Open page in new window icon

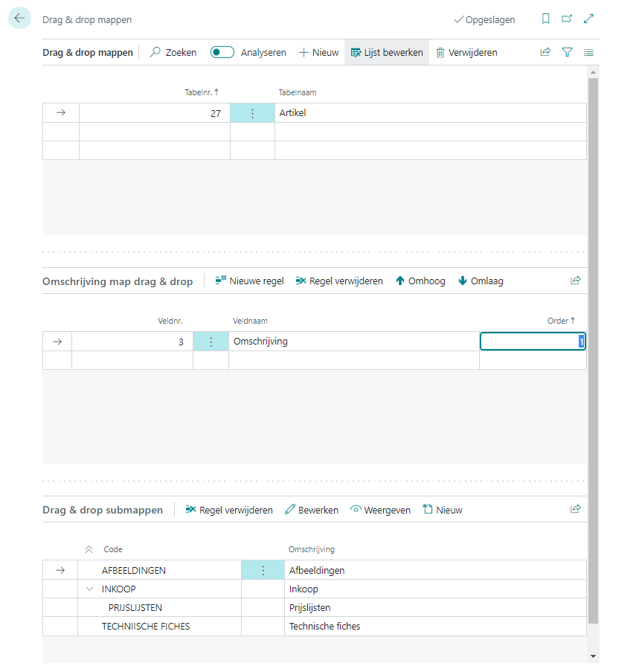tap(567, 19)
